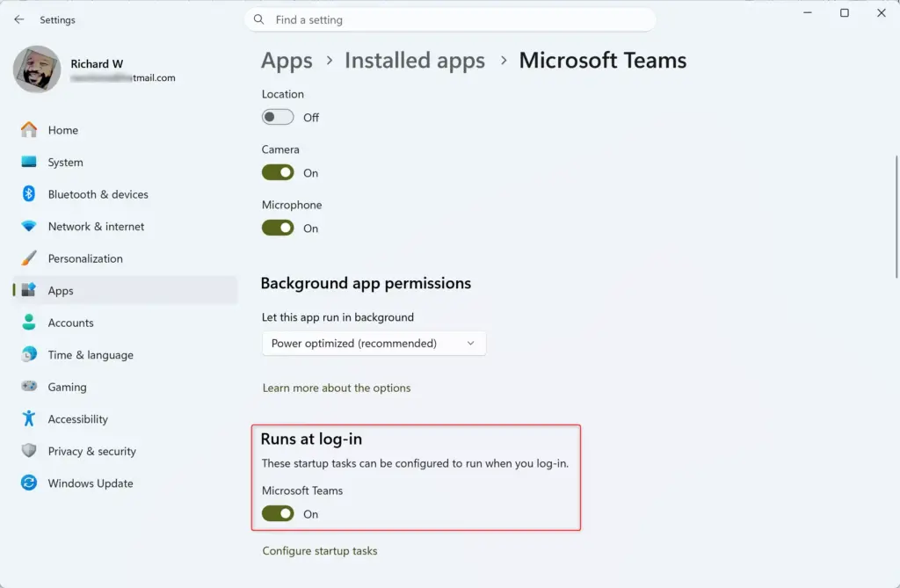The height and width of the screenshot is (588, 900).
Task: Minimize the Settings window
Action: pyautogui.click(x=808, y=12)
